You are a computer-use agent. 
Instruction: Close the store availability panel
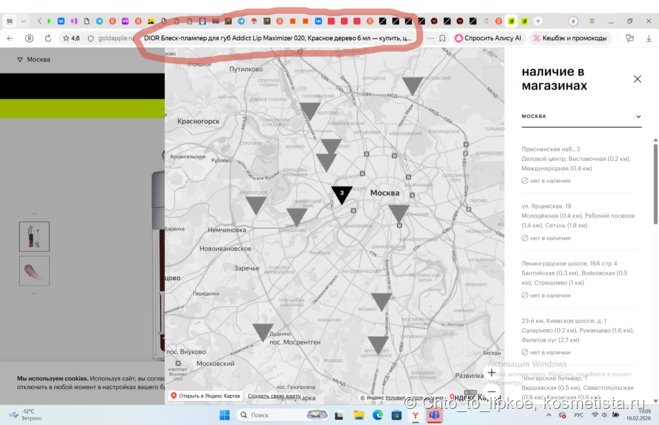point(637,79)
